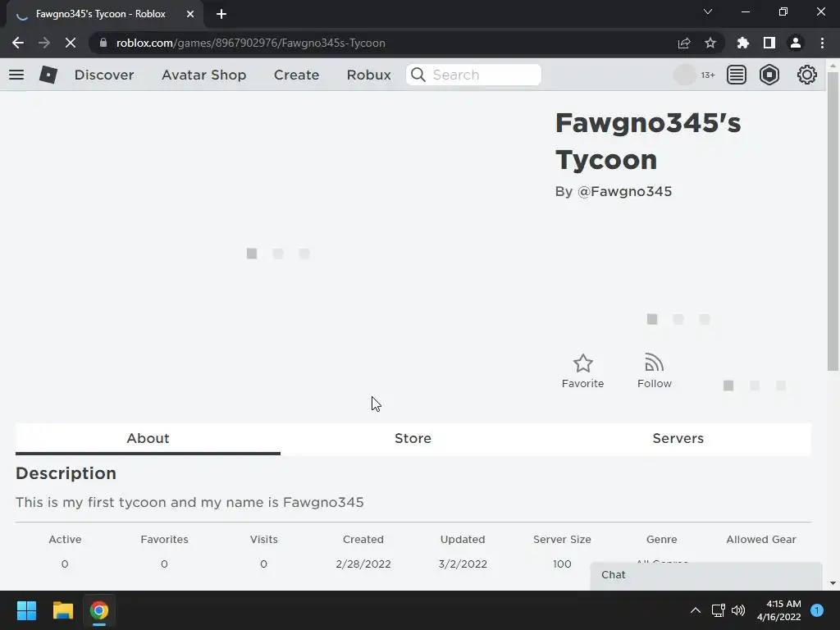The width and height of the screenshot is (840, 630).
Task: Switch to the Servers tab
Action: coord(678,438)
